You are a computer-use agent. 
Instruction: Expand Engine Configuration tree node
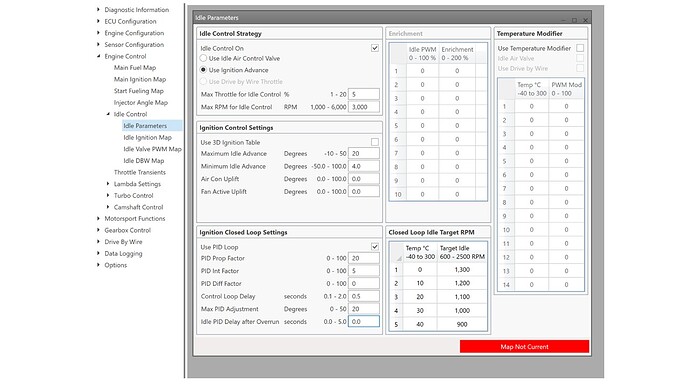click(98, 33)
